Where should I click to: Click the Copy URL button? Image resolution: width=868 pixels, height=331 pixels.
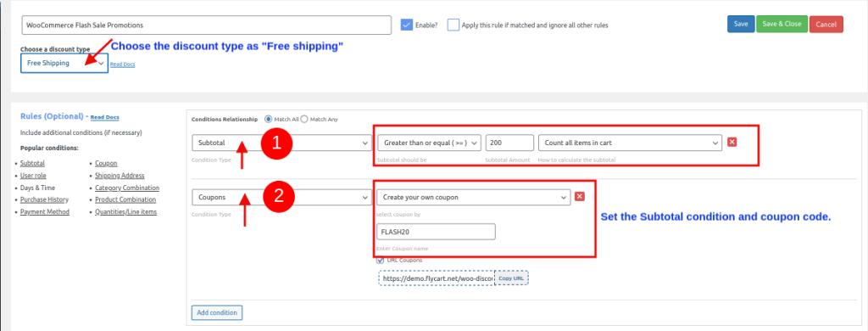[510, 278]
